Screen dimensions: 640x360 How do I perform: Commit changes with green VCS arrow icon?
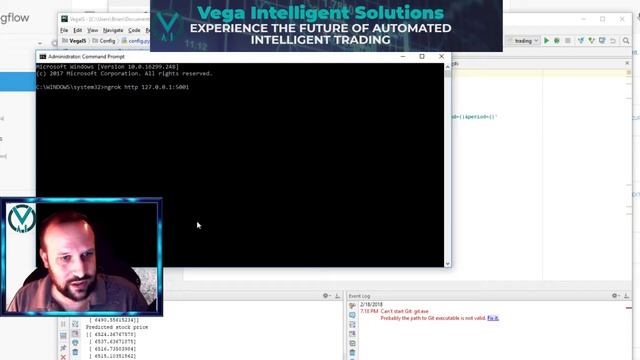click(591, 40)
